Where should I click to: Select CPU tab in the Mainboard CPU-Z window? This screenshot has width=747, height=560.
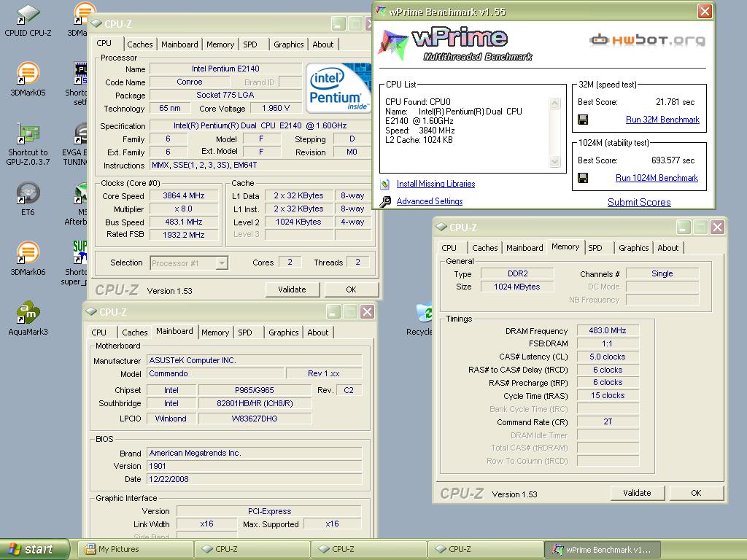98,332
